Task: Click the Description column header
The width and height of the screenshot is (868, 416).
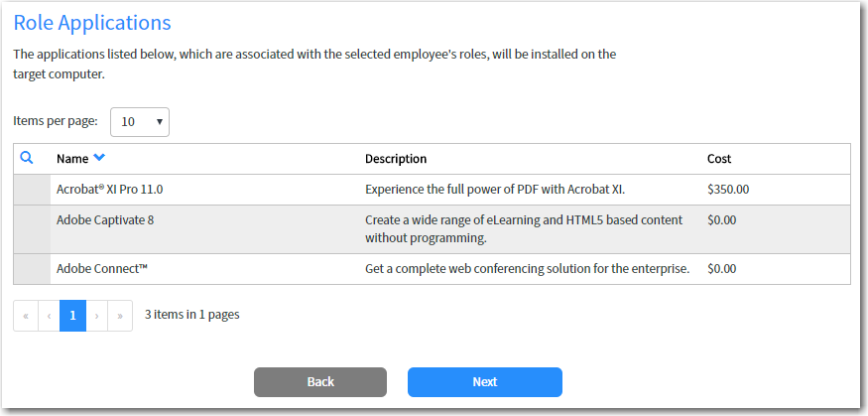Action: pyautogui.click(x=396, y=159)
